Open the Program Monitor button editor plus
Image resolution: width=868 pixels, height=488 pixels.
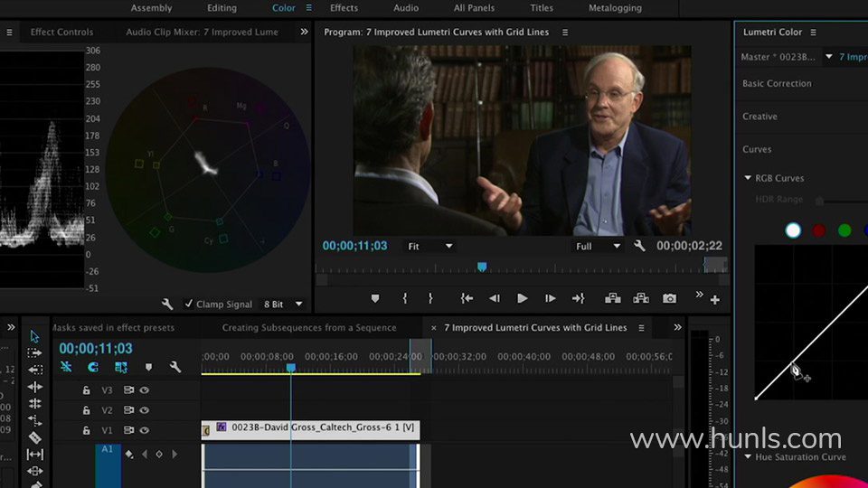click(714, 300)
